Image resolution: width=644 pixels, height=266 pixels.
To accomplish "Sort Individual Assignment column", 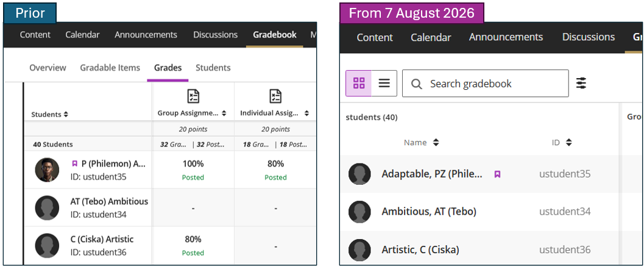I will point(306,113).
